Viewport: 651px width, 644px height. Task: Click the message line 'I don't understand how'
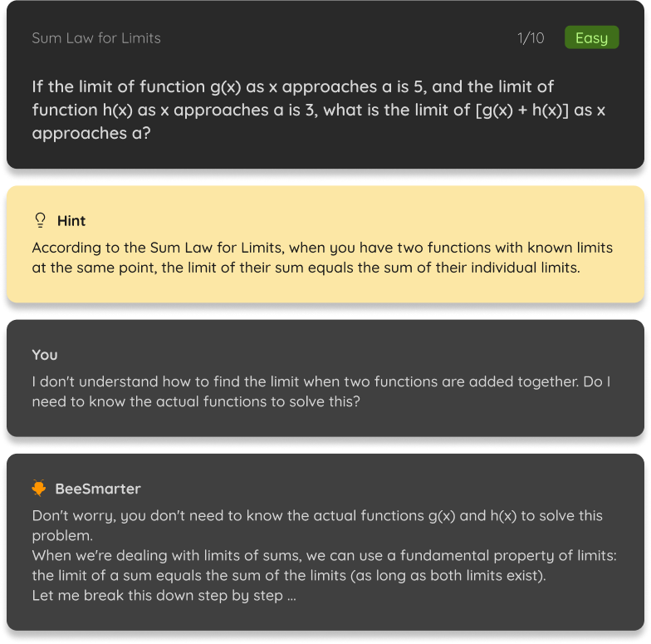[x=321, y=382]
